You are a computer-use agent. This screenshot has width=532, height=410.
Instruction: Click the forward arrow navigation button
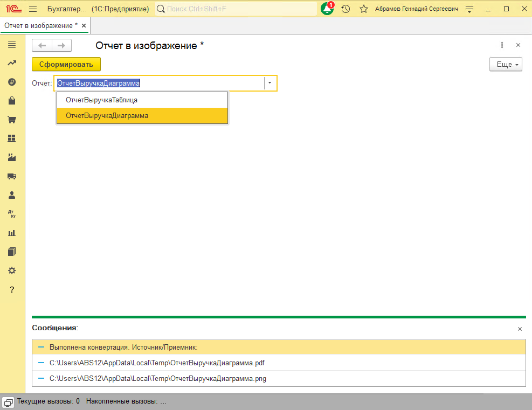tap(61, 45)
